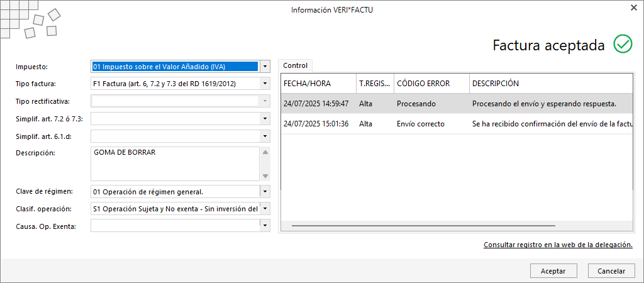This screenshot has height=283, width=644.
Task: Open the Simplif. art. 7.2 ó 7.3 dropdown
Action: pyautogui.click(x=265, y=118)
